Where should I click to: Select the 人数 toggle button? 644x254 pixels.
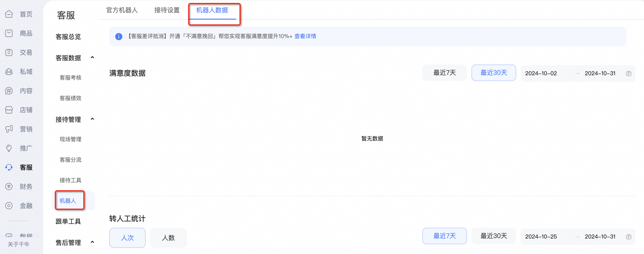coord(168,238)
